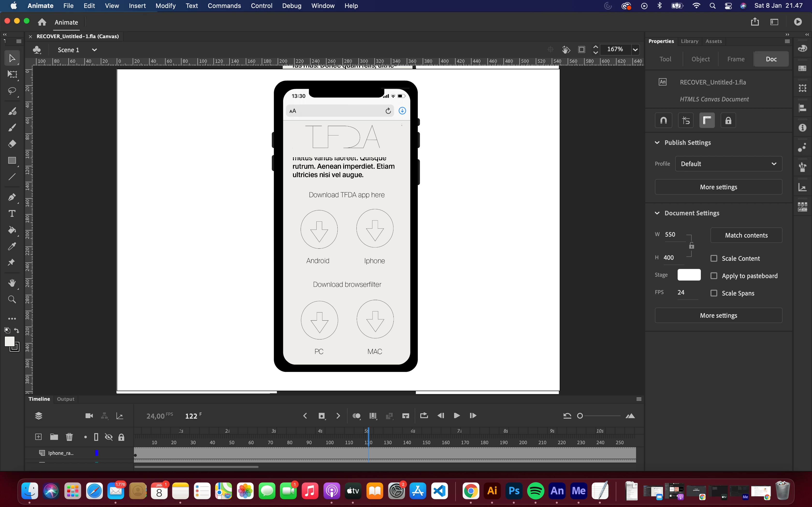812x507 pixels.
Task: Select the Lasso tool
Action: click(x=12, y=91)
